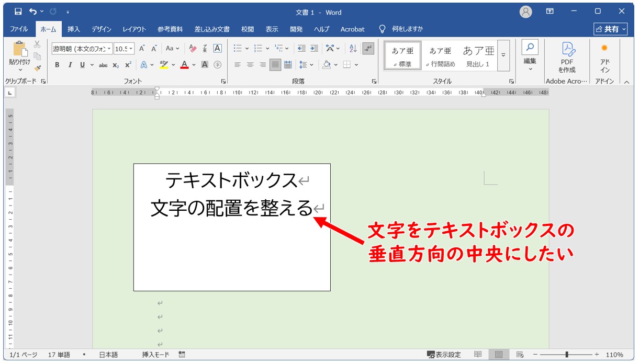Increase the paragraph indent

coord(314,49)
